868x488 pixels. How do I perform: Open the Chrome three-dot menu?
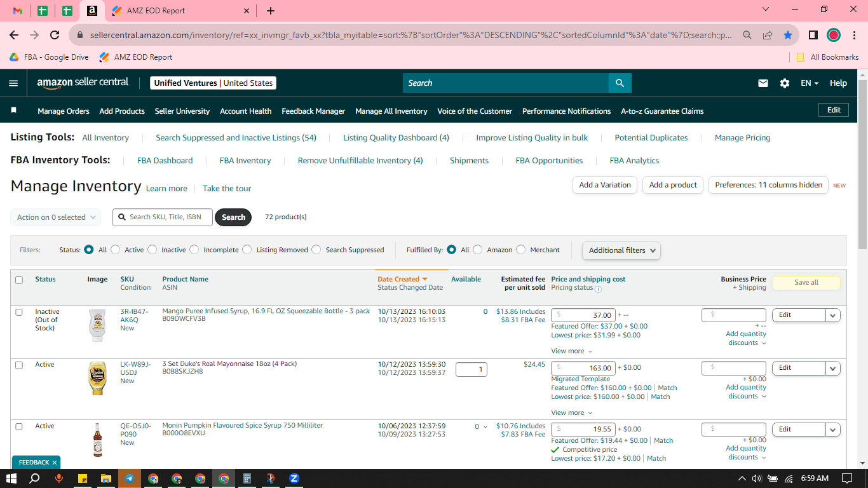854,35
